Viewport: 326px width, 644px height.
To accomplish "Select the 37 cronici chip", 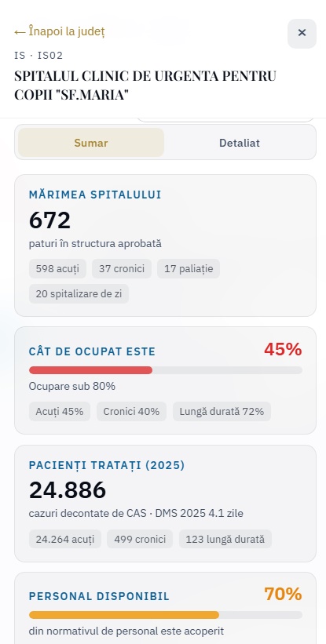I will tap(122, 268).
